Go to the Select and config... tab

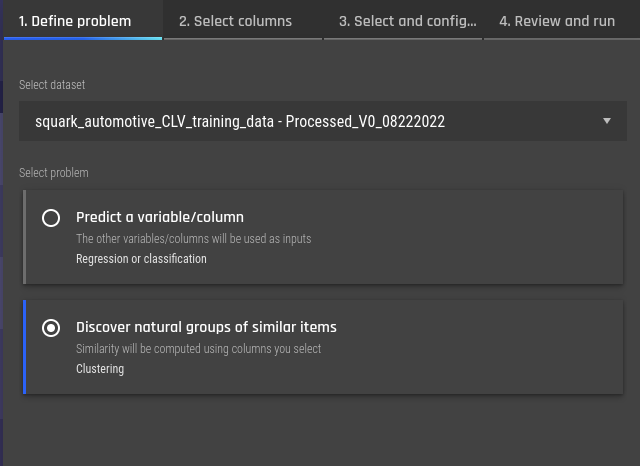(407, 21)
